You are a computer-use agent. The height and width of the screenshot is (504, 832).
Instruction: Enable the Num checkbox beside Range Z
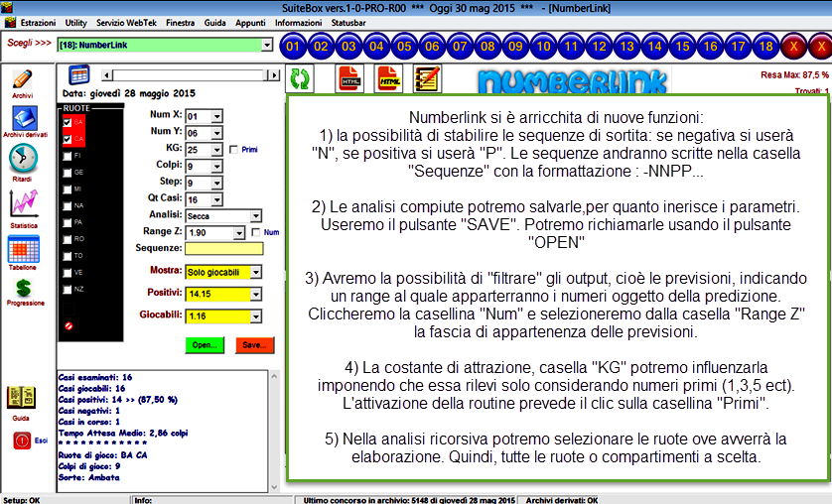coord(256,232)
